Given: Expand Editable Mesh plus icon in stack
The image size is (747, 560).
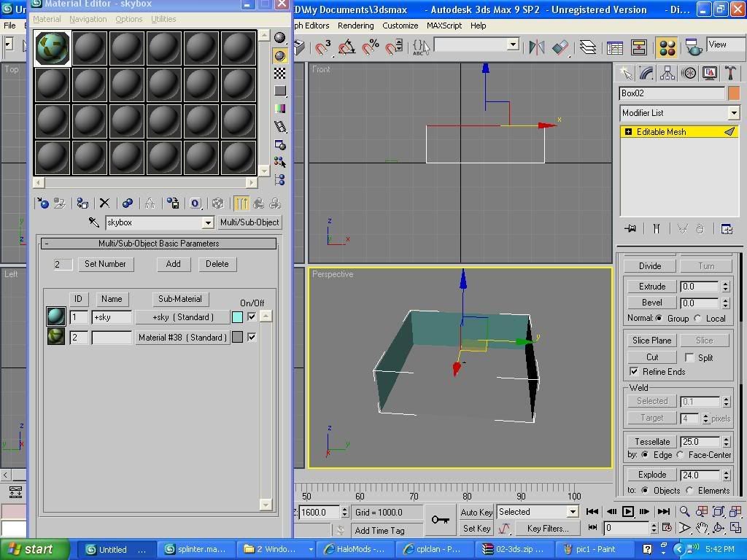Looking at the screenshot, I should click(628, 132).
